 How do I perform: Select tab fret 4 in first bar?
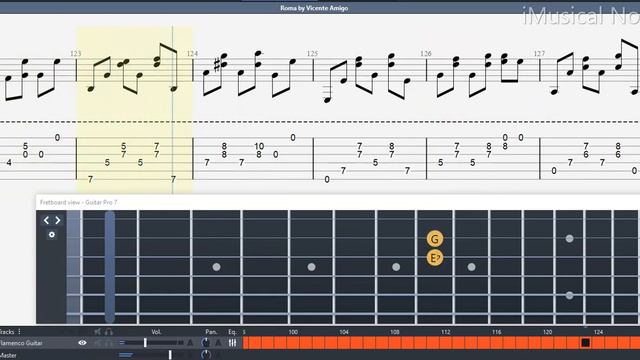pyautogui.click(x=9, y=162)
